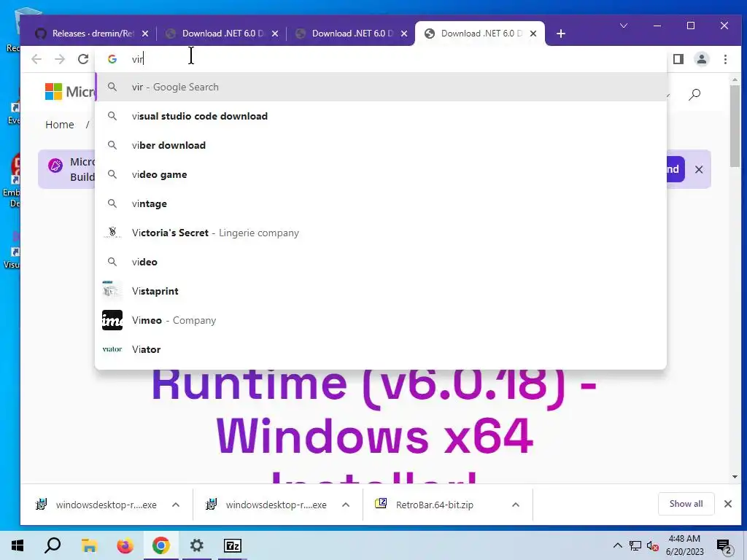Image resolution: width=747 pixels, height=560 pixels.
Task: Select the Vistaprint suggestion
Action: point(381,291)
